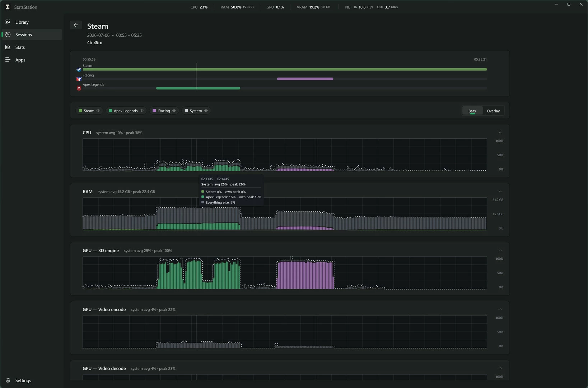Screen dimensions: 588x388
Task: Click the Stats chart icon
Action: [8, 47]
